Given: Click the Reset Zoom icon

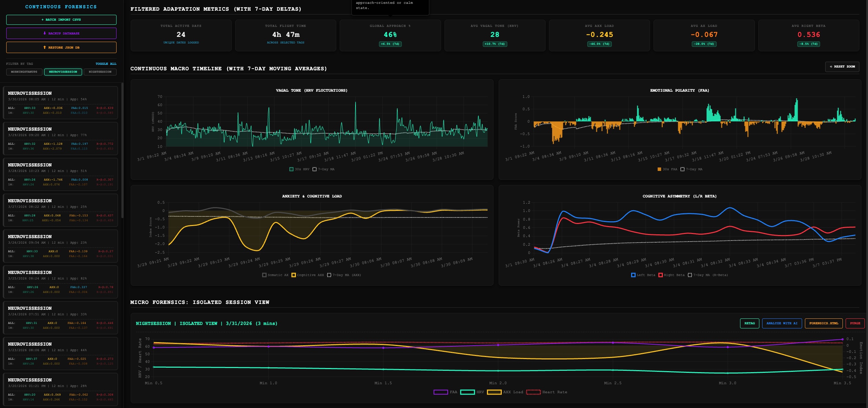Looking at the screenshot, I should coord(831,67).
